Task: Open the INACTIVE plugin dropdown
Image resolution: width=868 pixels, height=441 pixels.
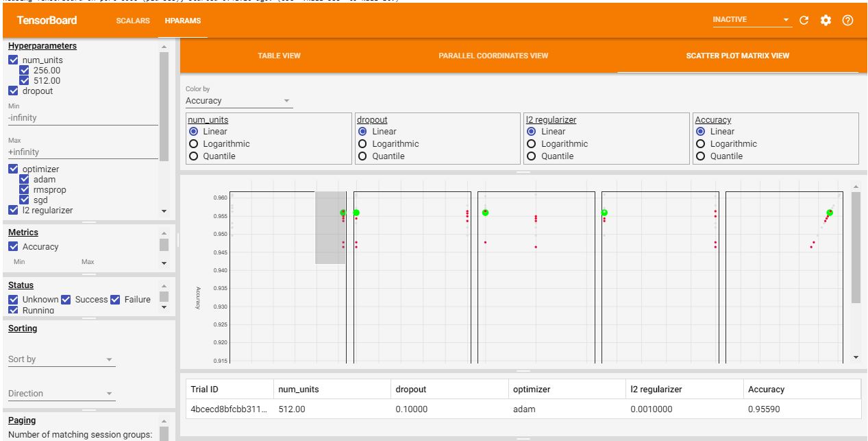Action: pos(752,20)
